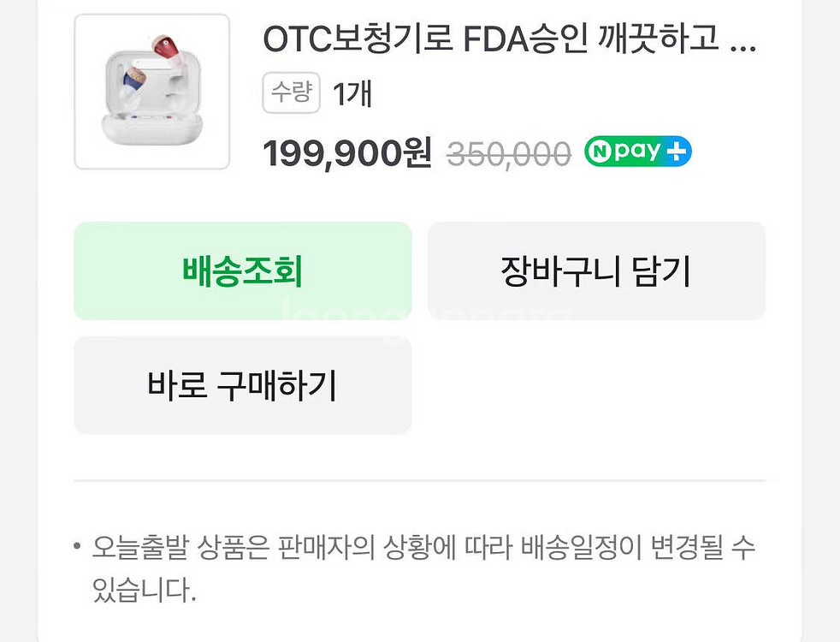Viewport: 840px width, 642px height.
Task: Buy now with 바로 구매하기 button
Action: coord(243,385)
